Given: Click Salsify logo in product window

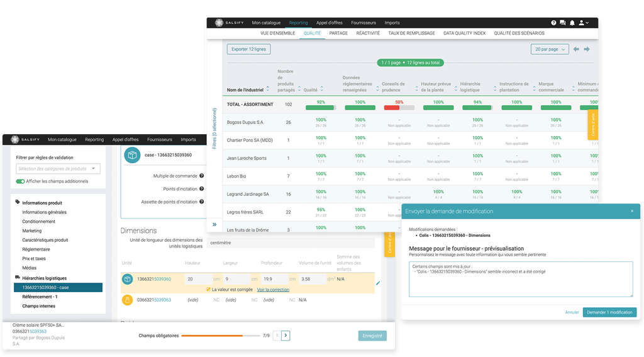Looking at the screenshot, I should (25, 139).
